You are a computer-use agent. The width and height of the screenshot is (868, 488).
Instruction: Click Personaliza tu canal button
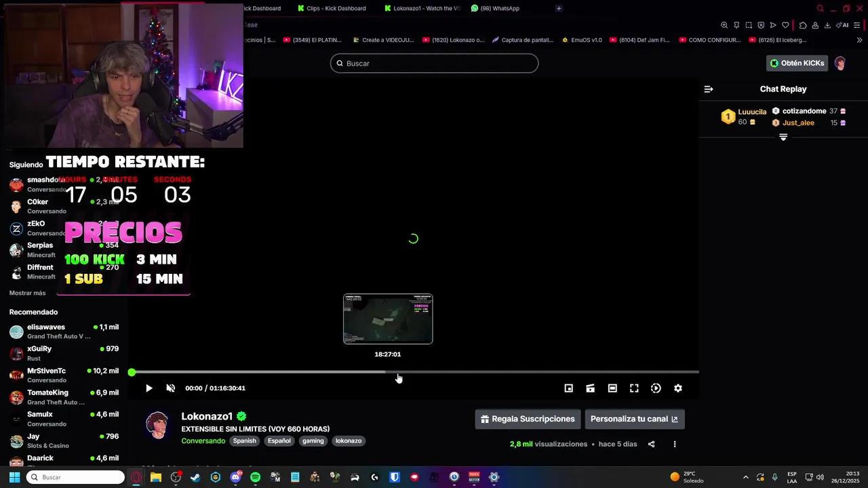(635, 419)
